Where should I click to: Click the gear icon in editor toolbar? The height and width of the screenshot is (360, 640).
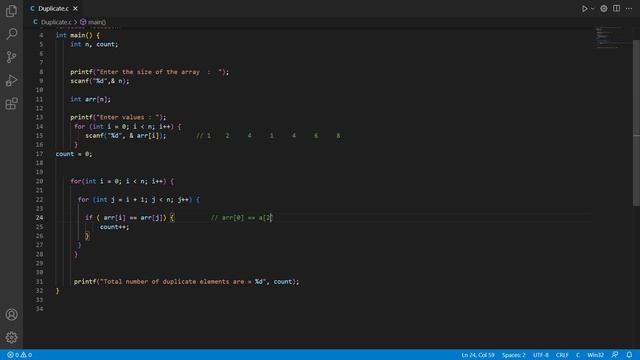604,9
